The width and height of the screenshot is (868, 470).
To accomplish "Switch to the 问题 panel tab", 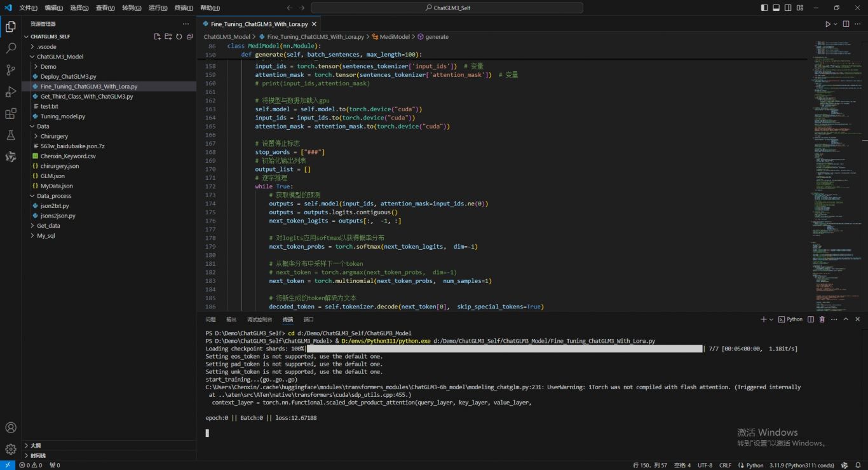I will 211,319.
